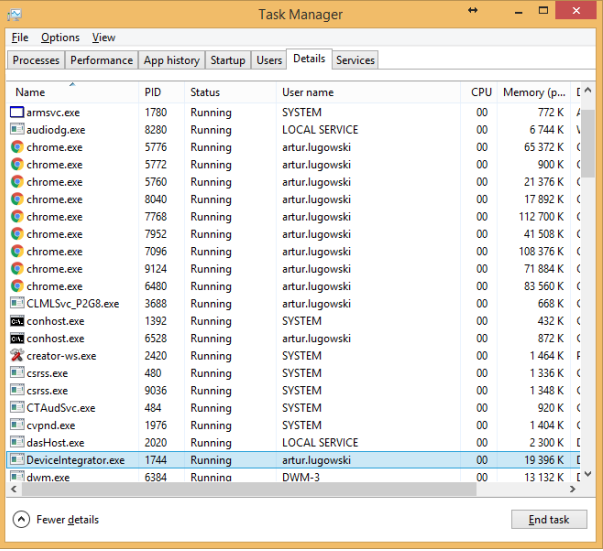Open the Options menu

pyautogui.click(x=60, y=37)
